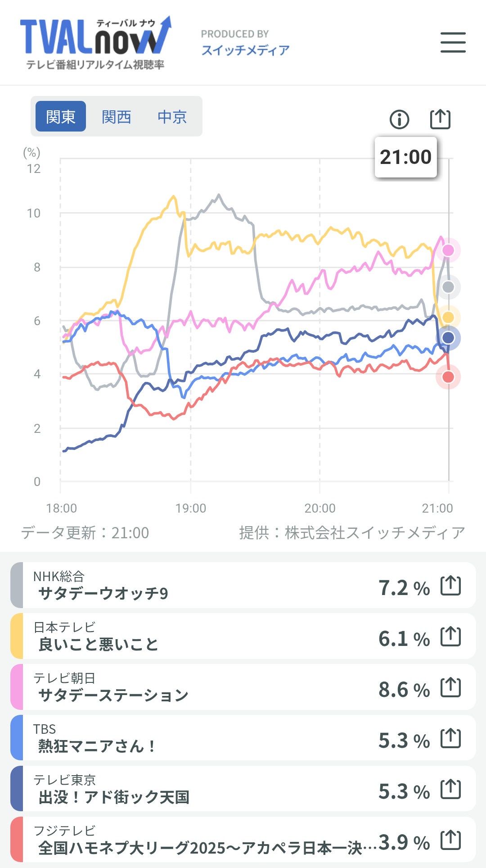Image resolution: width=486 pixels, height=868 pixels.
Task: Click the pink テレビ朝日 data point on chart
Action: 448,250
